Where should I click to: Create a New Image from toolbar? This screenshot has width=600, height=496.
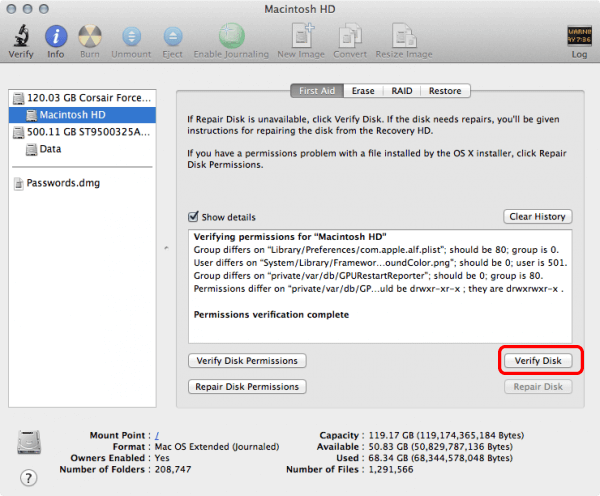pos(301,37)
